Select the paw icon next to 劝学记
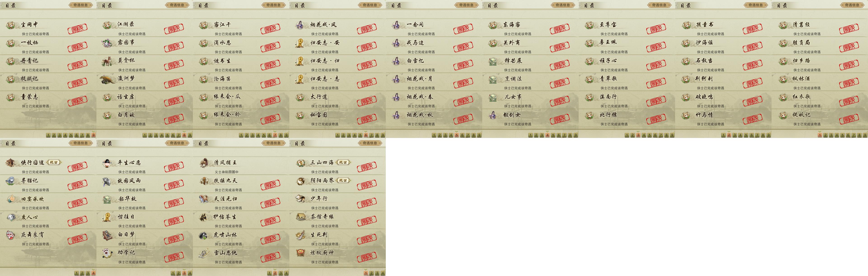The image size is (868, 276). [x=107, y=253]
